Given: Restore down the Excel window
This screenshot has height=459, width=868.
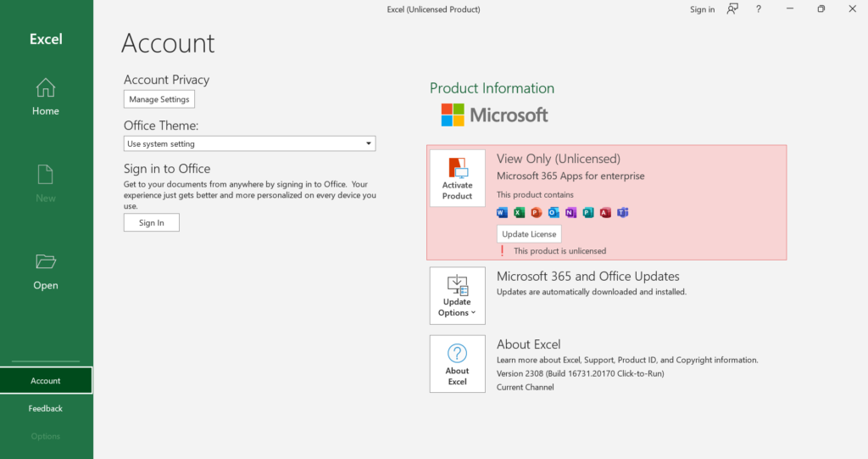Looking at the screenshot, I should (821, 8).
